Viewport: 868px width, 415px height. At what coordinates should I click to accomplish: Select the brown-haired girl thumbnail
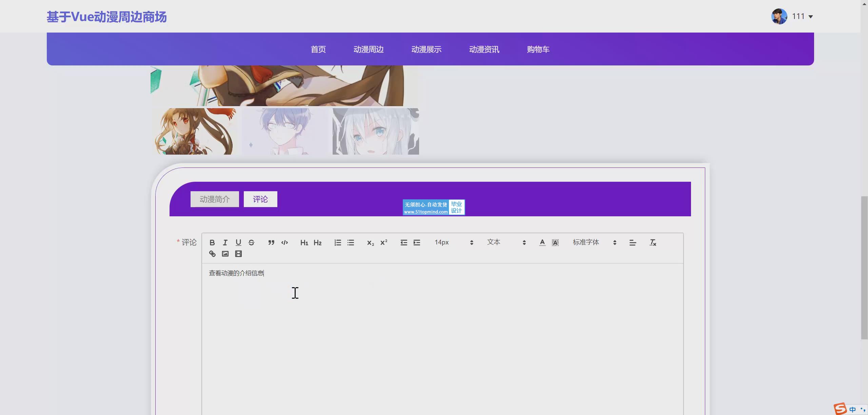coord(194,131)
